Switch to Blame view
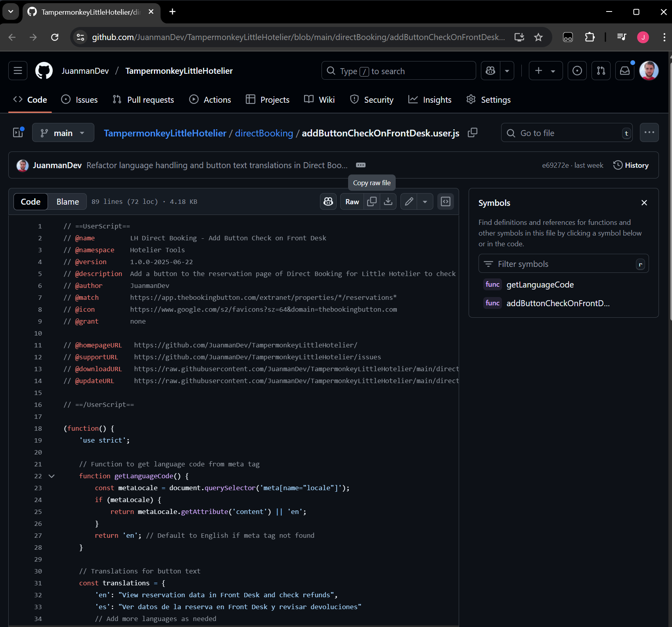Image resolution: width=672 pixels, height=627 pixels. coord(67,201)
